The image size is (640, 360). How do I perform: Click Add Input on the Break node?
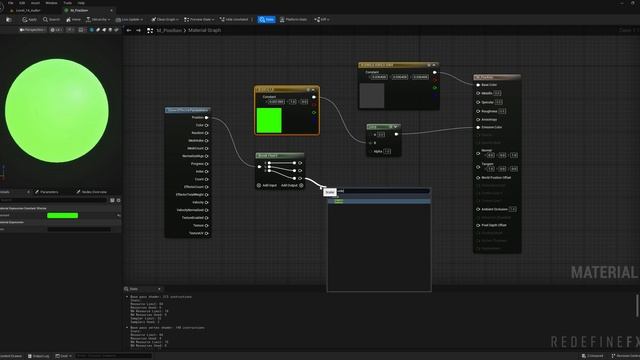pos(267,185)
